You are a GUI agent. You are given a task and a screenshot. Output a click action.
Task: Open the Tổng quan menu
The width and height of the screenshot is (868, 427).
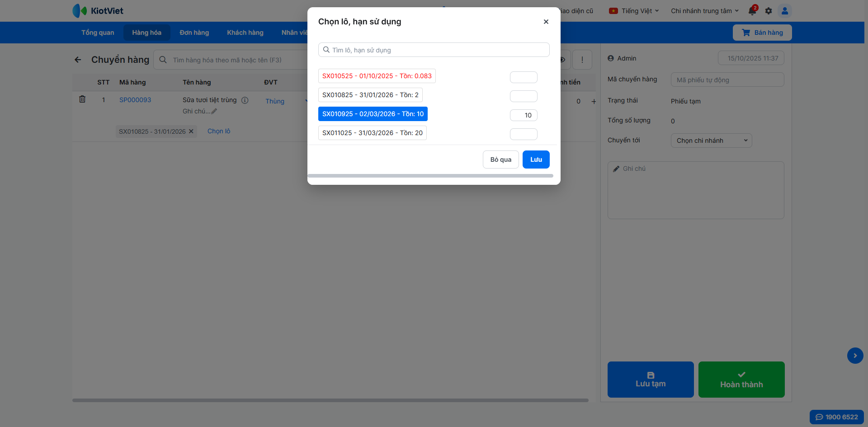pyautogui.click(x=98, y=33)
